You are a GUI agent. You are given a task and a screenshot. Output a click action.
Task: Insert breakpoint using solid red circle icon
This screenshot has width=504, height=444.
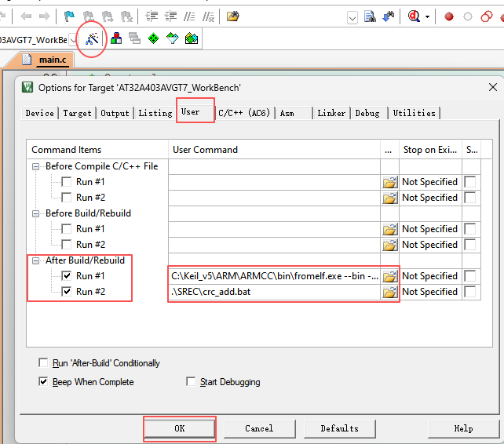click(x=449, y=16)
